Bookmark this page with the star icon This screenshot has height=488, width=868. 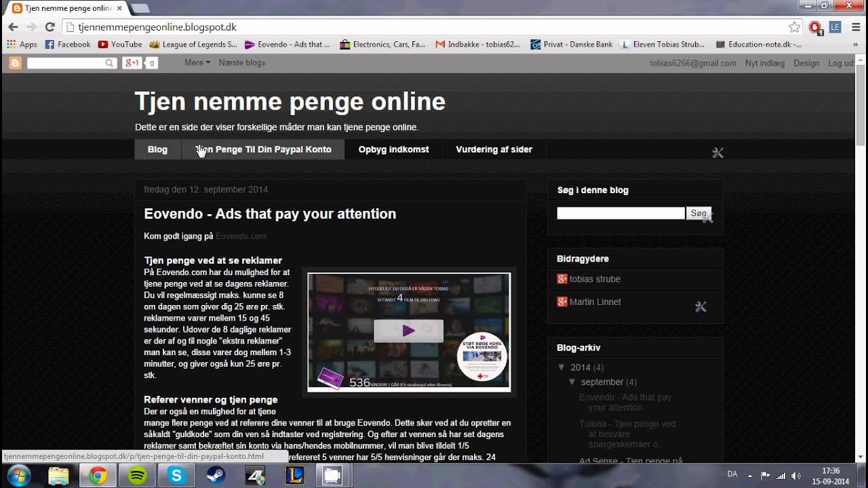click(x=795, y=27)
